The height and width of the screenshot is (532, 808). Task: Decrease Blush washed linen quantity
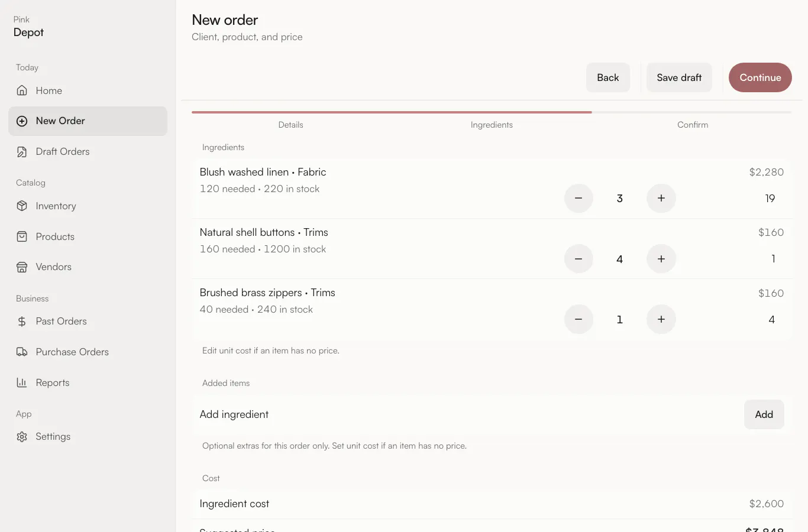tap(578, 199)
